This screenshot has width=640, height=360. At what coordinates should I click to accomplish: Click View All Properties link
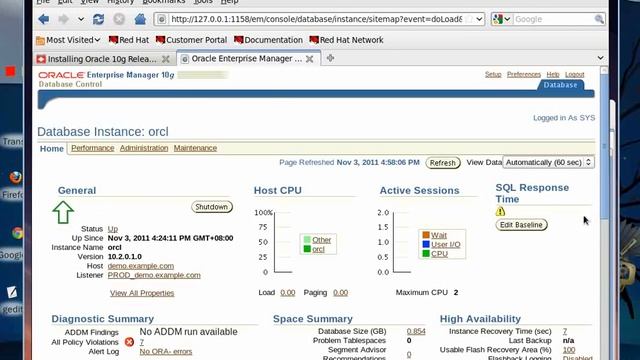coord(142,293)
